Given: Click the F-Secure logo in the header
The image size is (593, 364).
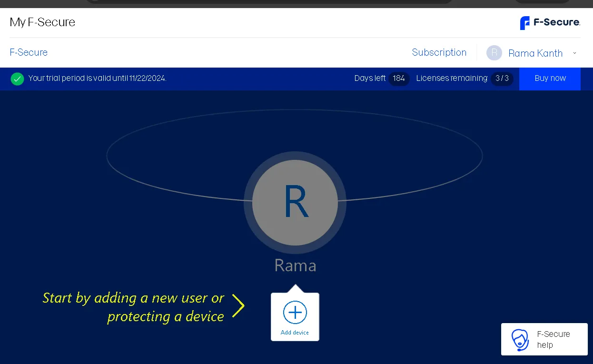Looking at the screenshot, I should pyautogui.click(x=550, y=22).
